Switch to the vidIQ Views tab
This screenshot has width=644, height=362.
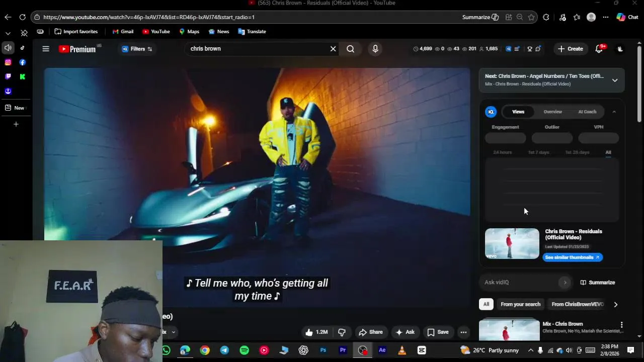coord(518,112)
